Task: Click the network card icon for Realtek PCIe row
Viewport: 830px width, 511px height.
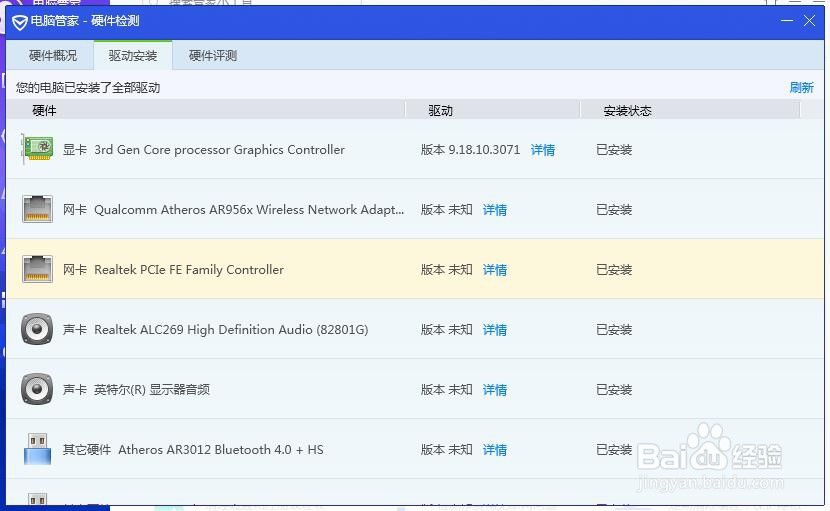Action: (x=37, y=268)
